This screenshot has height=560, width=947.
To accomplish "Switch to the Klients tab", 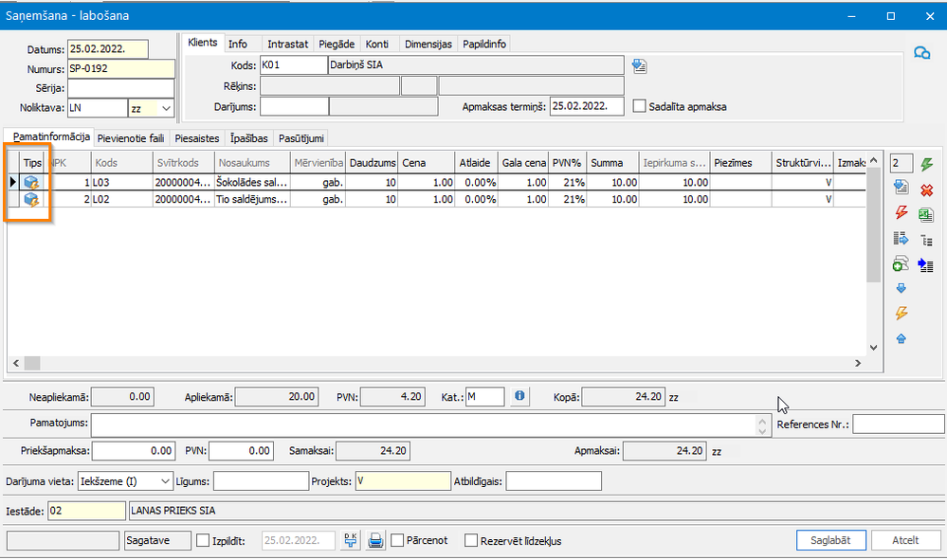I will point(202,43).
